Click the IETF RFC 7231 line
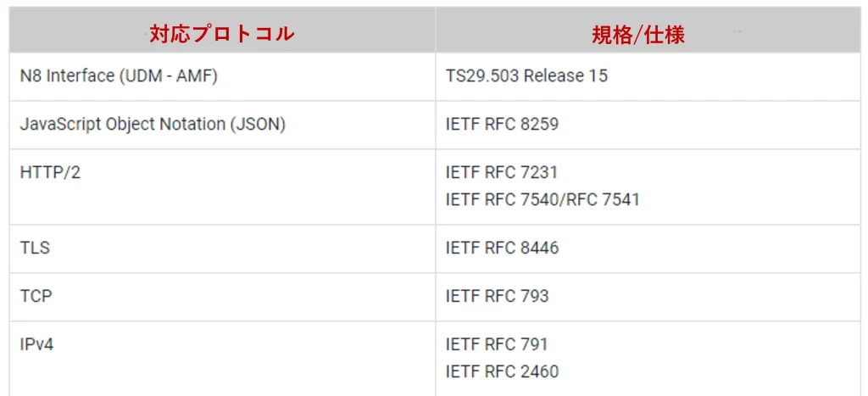This screenshot has width=868, height=396. (x=502, y=173)
